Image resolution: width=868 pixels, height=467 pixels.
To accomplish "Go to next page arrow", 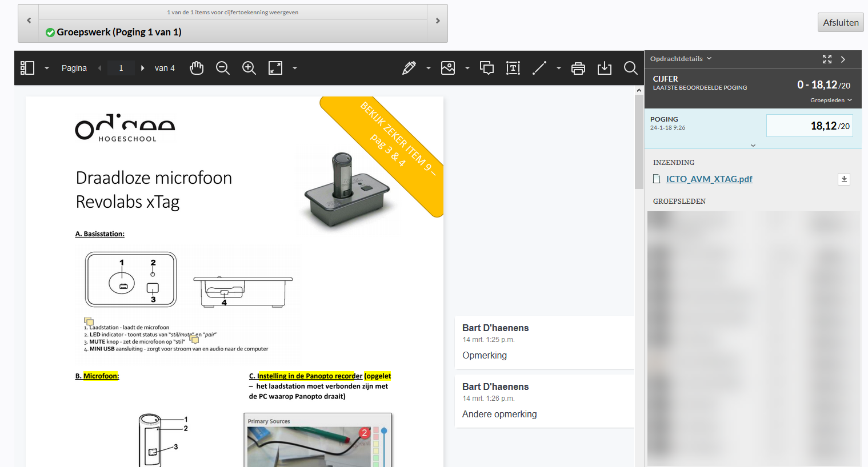I will [x=142, y=68].
